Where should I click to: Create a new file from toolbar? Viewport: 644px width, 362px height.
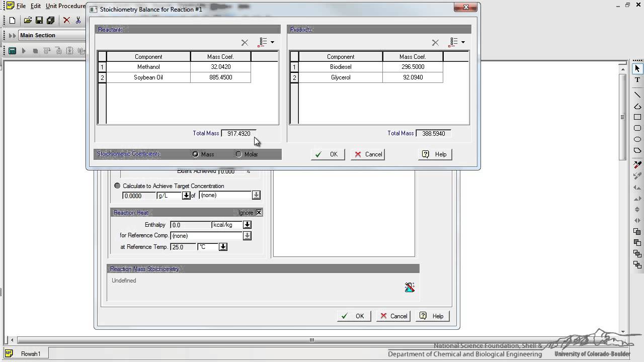click(x=13, y=21)
